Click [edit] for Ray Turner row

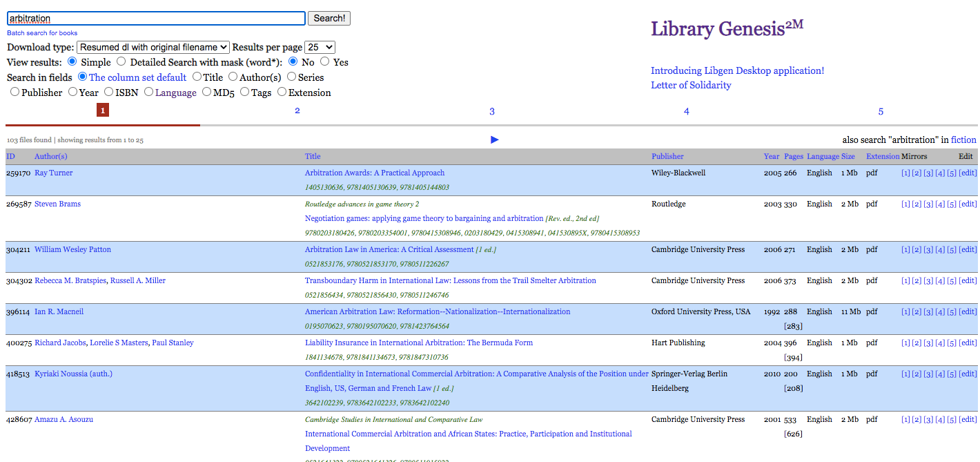click(968, 173)
